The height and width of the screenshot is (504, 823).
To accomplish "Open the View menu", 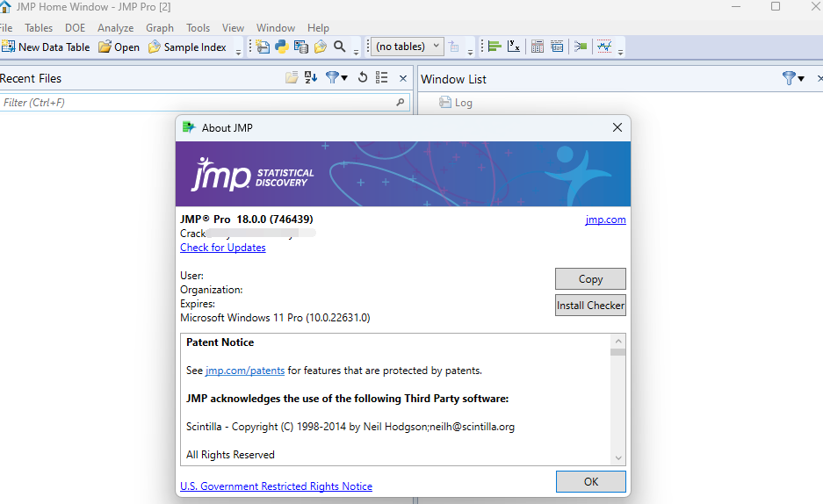I will point(233,28).
